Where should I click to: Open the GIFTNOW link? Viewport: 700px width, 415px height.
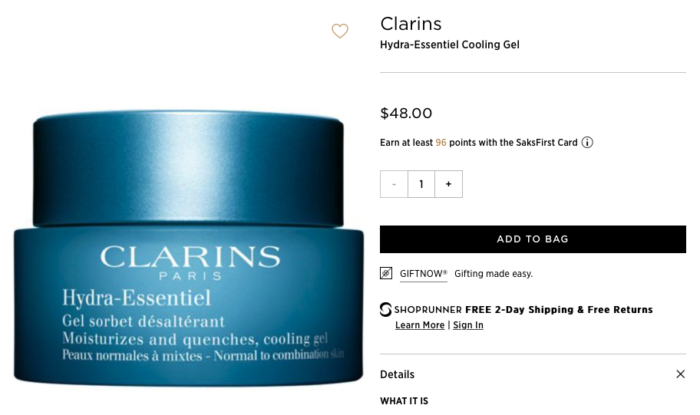423,274
